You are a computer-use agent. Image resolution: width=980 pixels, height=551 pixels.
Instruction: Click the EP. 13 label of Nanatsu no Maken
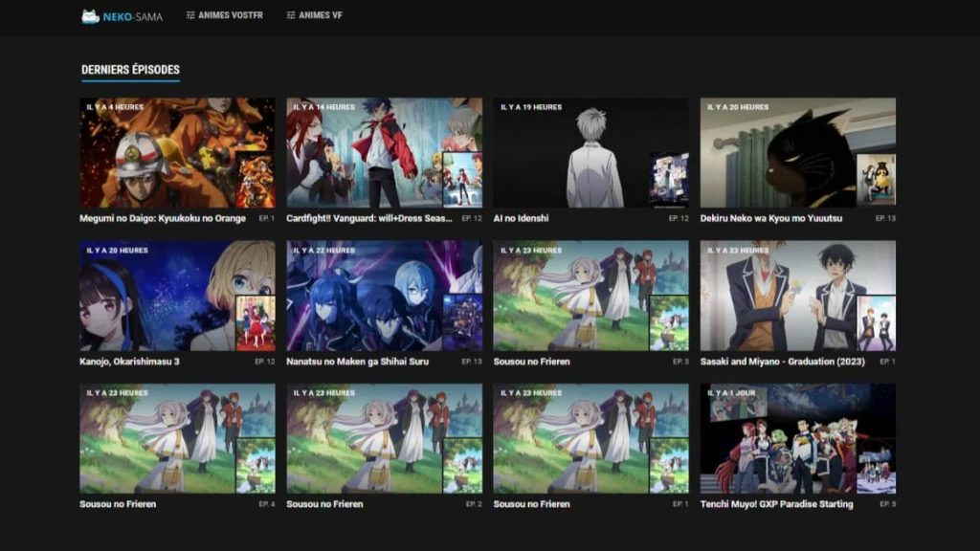pos(472,361)
